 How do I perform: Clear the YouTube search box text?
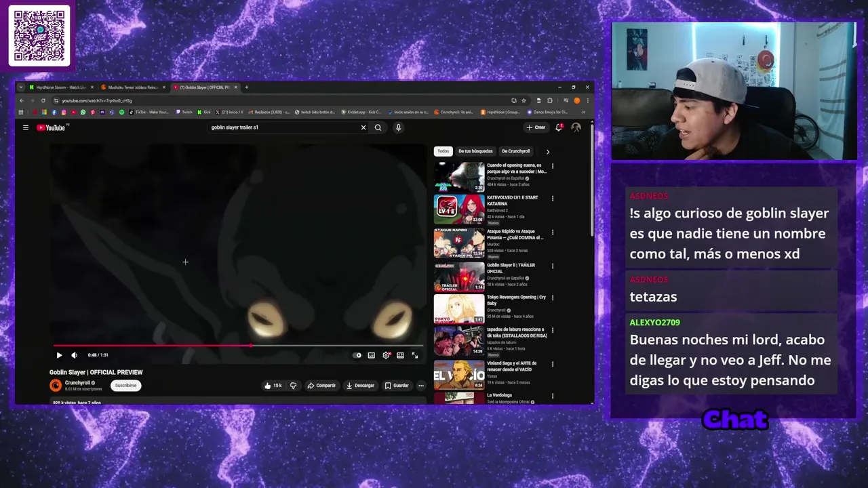tap(363, 127)
